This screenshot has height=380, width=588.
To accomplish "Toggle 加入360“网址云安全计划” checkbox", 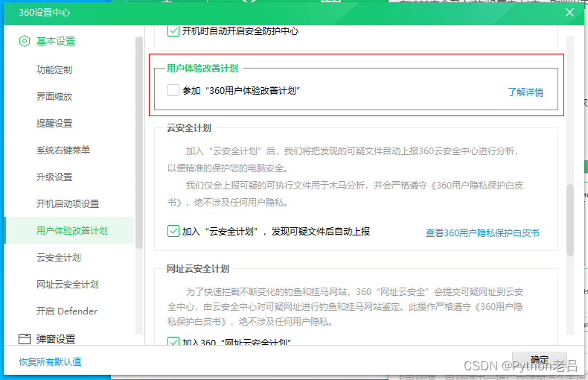I will coord(173,341).
